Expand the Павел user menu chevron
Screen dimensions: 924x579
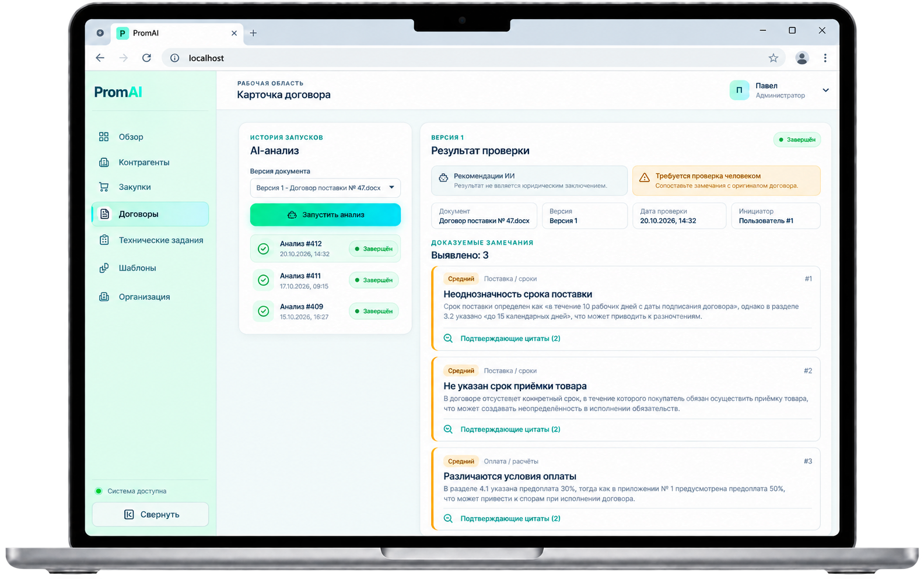pos(825,90)
